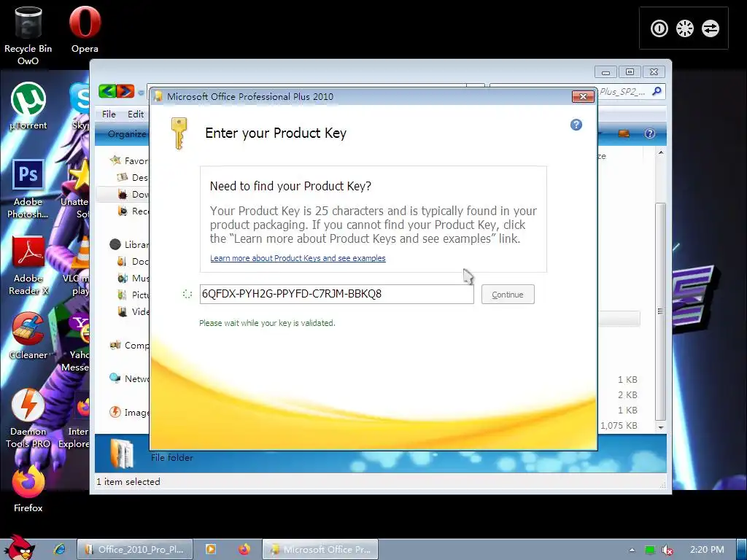Launch Firefox from the desktop
Viewport: 747px width, 560px height.
(28, 489)
